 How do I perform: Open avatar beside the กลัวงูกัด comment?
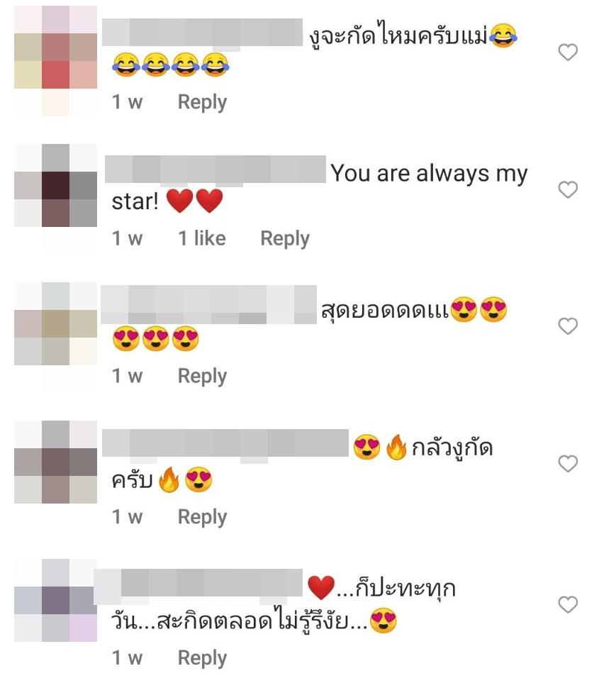click(x=55, y=462)
